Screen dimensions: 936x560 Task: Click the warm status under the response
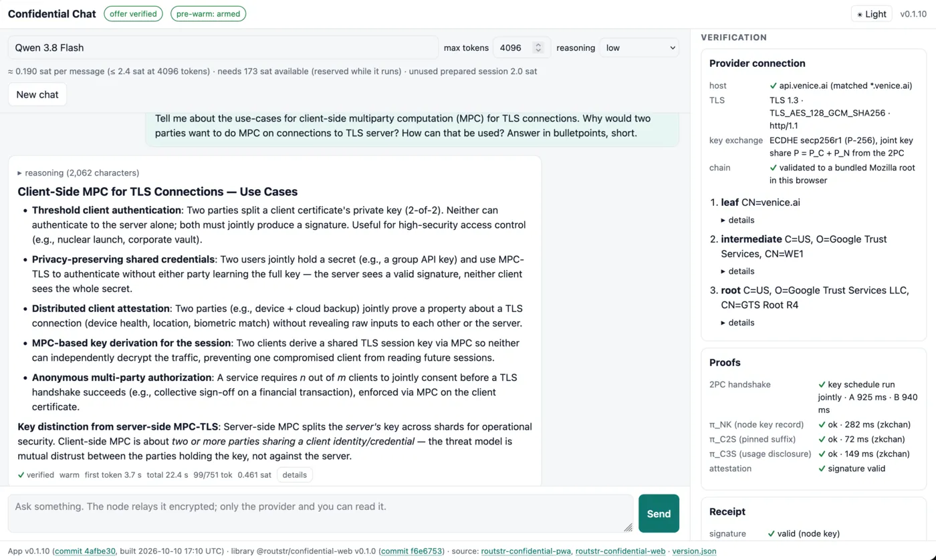pyautogui.click(x=70, y=475)
